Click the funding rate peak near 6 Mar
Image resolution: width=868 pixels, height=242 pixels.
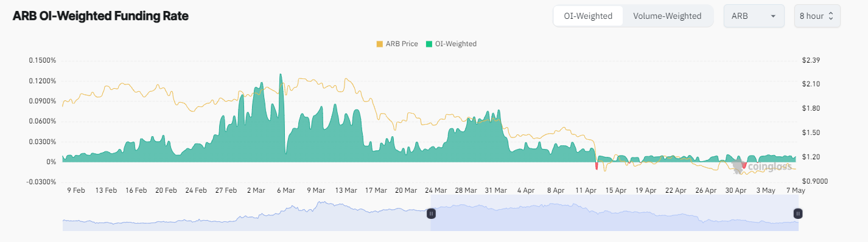280,76
